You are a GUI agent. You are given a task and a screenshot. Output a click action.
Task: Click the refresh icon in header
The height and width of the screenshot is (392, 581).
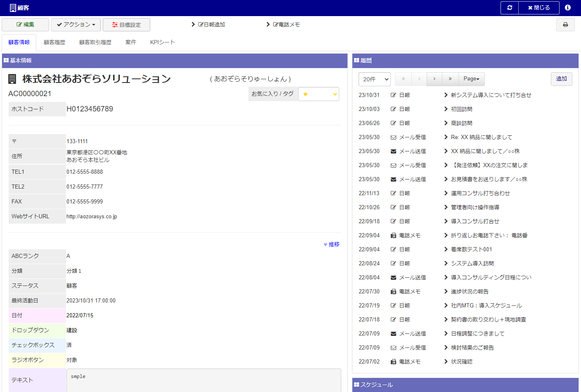pyautogui.click(x=510, y=8)
